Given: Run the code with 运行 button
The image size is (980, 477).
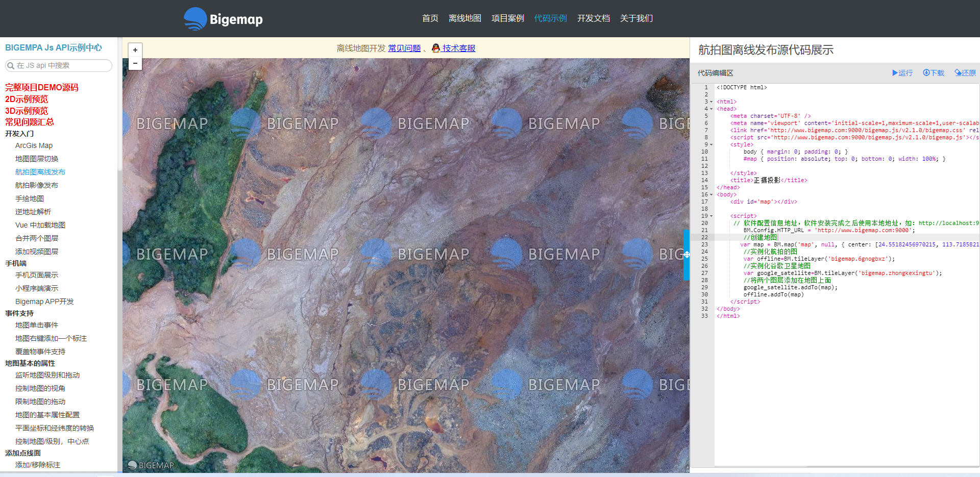Looking at the screenshot, I should click(x=902, y=73).
